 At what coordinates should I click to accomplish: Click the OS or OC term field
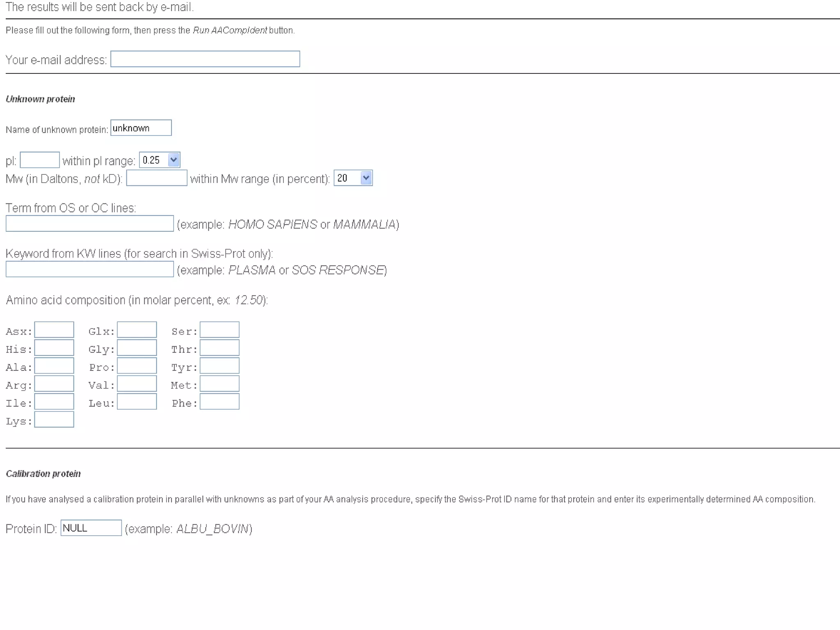coord(90,224)
